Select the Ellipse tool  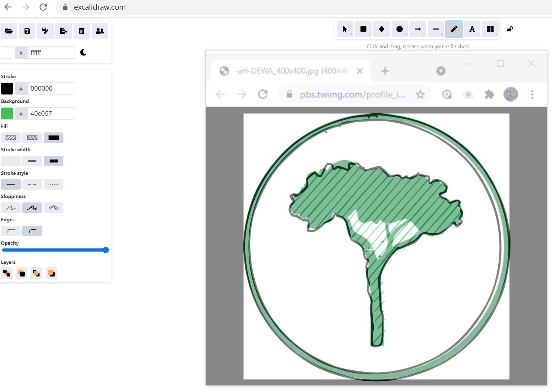coord(400,29)
